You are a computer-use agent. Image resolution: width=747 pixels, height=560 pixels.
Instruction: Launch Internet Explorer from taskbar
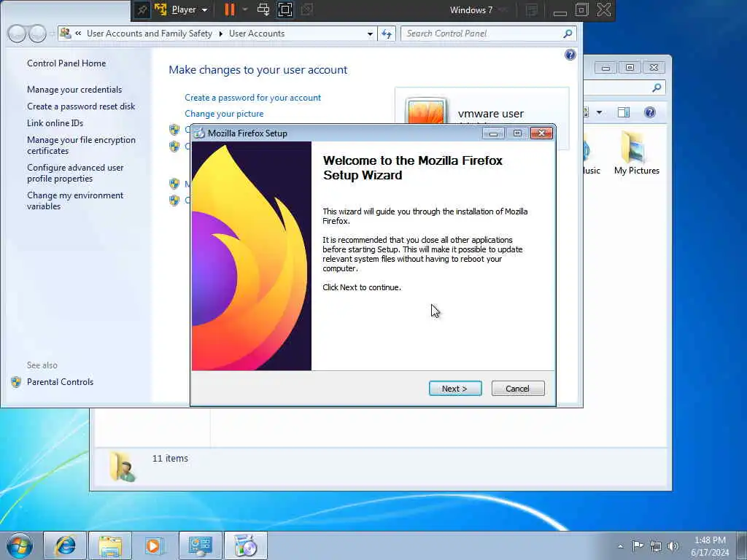pos(65,545)
